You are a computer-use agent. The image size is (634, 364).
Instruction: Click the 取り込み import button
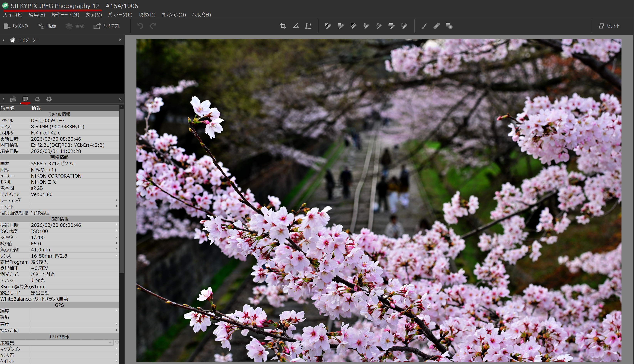[x=16, y=26]
